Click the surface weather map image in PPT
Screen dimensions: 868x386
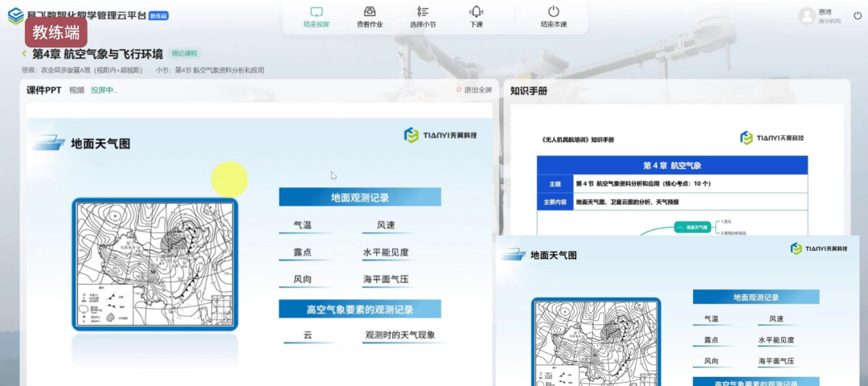(155, 264)
